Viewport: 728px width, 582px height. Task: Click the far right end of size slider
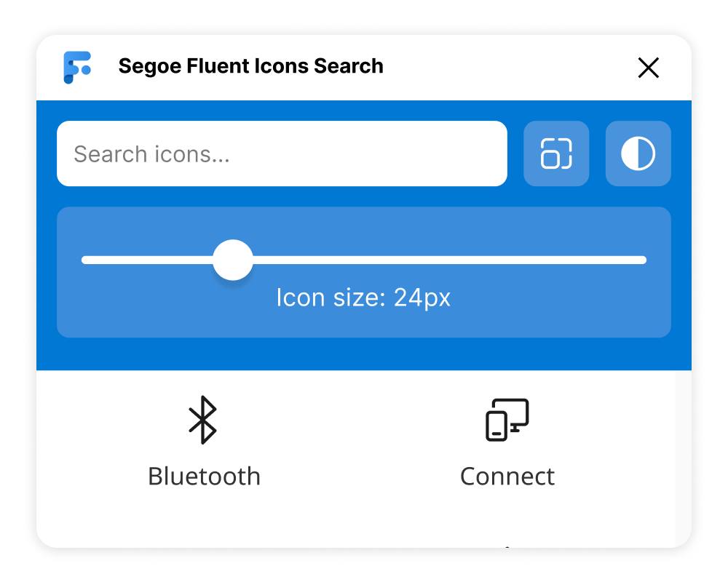[643, 260]
